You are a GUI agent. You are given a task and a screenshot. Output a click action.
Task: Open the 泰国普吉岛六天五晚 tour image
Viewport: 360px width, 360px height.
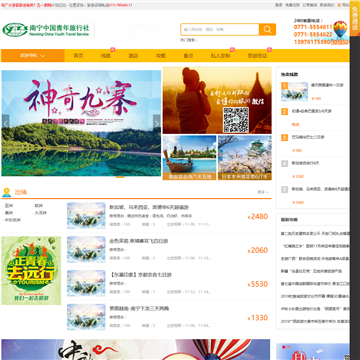tap(189, 158)
